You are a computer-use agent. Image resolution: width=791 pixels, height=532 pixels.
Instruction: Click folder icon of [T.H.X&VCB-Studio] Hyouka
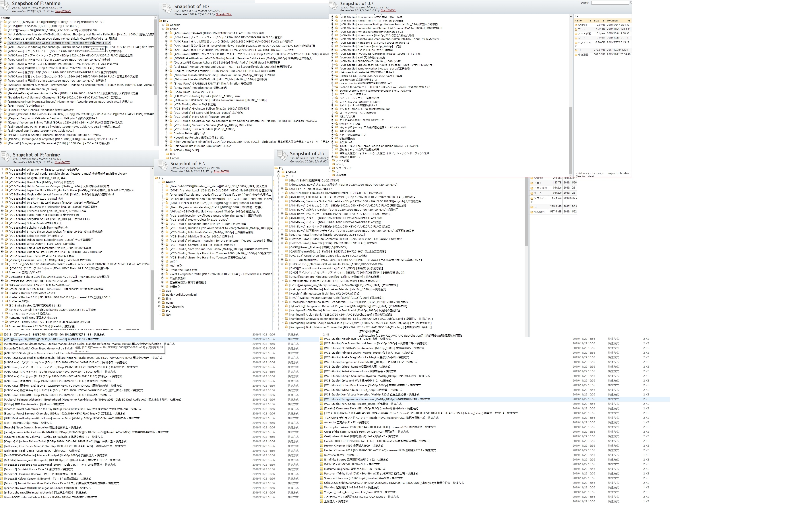171,96
